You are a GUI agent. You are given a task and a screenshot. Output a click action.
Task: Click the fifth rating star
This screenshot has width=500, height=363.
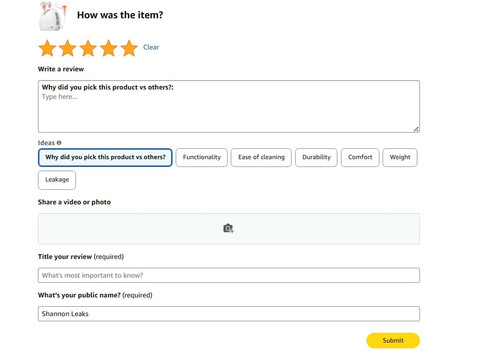pyautogui.click(x=129, y=48)
